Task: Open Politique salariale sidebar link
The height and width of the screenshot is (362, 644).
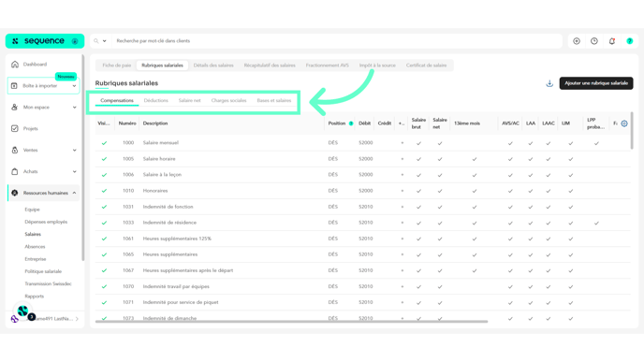Action: [43, 271]
